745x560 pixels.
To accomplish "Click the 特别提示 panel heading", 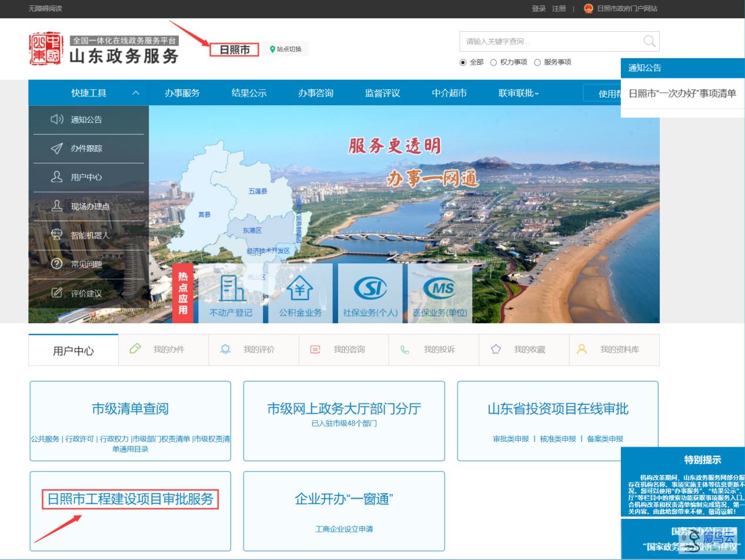I will point(703,460).
